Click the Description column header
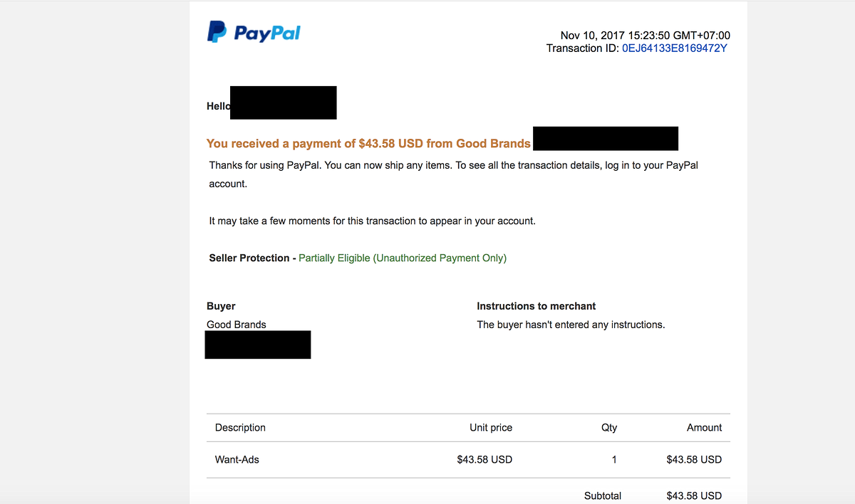 pyautogui.click(x=240, y=428)
